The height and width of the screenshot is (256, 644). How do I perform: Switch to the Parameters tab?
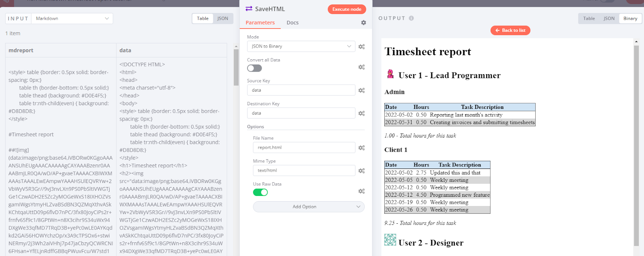pos(260,23)
